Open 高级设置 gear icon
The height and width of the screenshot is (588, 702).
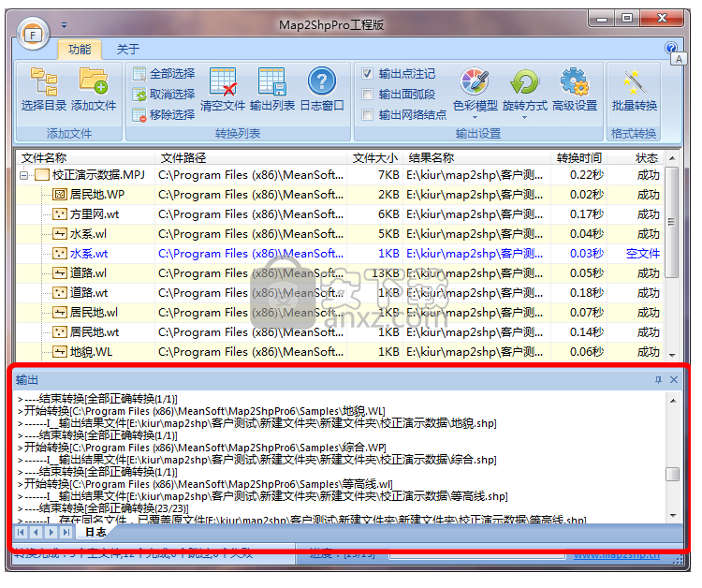tap(575, 81)
